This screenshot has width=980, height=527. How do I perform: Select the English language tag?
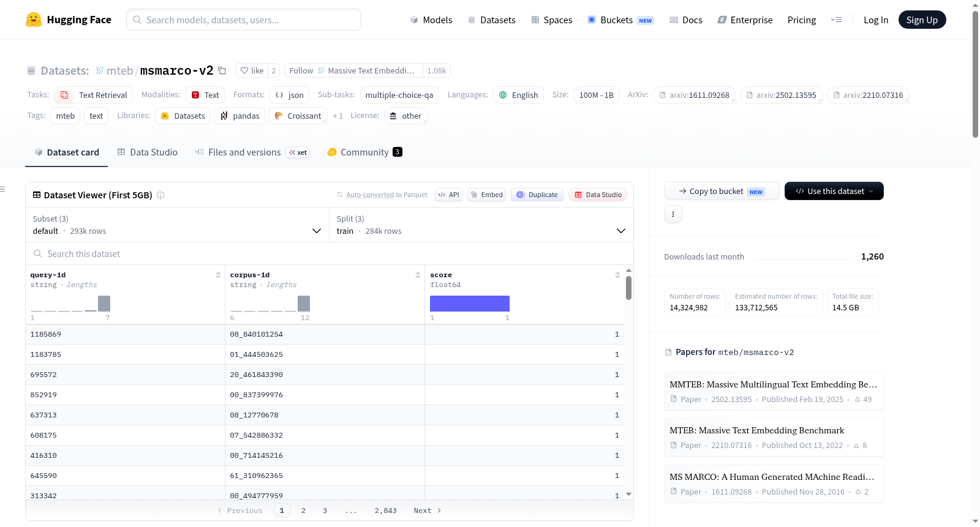click(518, 95)
